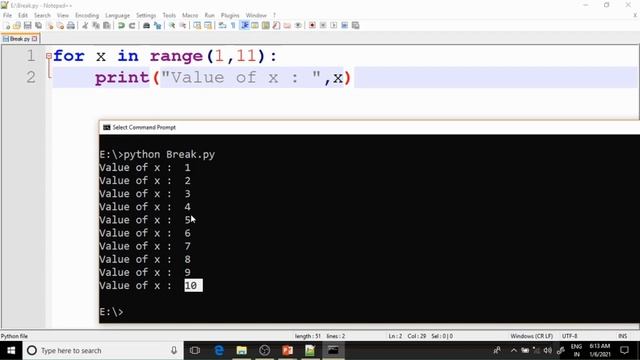Viewport: 640px width, 360px height.
Task: Open the Run menu
Action: point(210,15)
